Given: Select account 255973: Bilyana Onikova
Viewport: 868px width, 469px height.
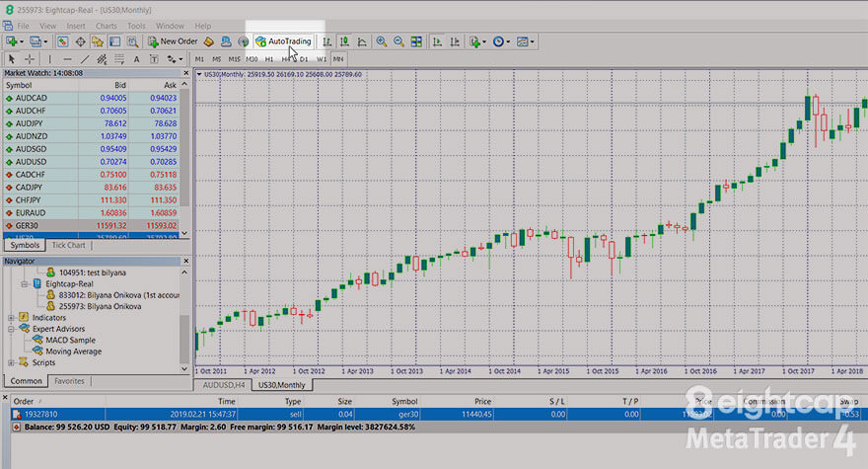Looking at the screenshot, I should [100, 306].
